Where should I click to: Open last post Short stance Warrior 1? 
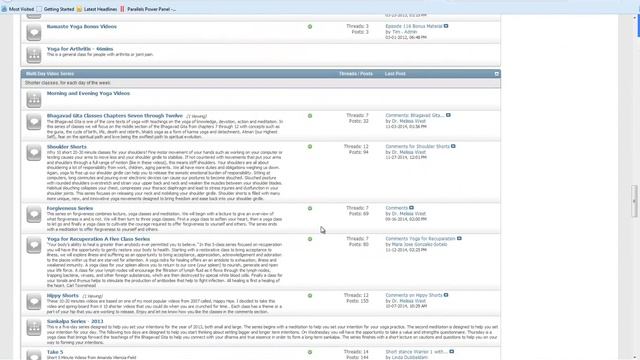(417, 352)
